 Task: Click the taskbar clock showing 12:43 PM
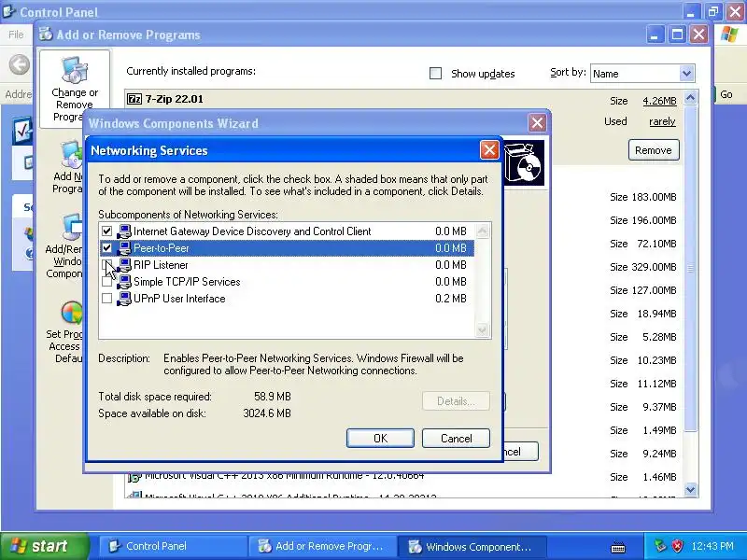pyautogui.click(x=712, y=546)
